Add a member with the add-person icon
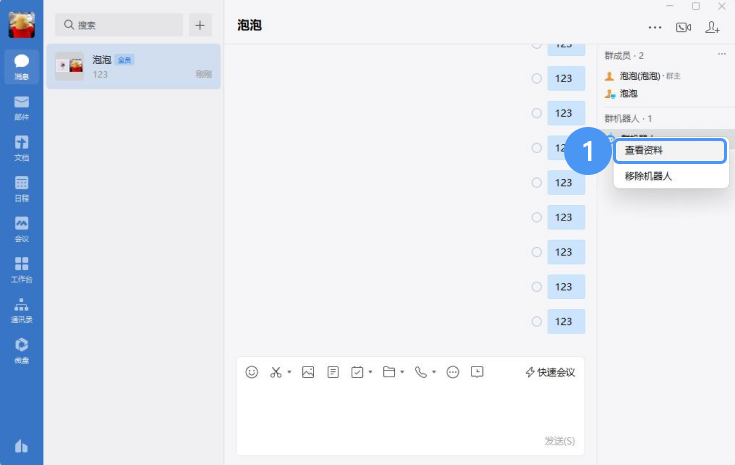This screenshot has width=735, height=465. tap(712, 27)
